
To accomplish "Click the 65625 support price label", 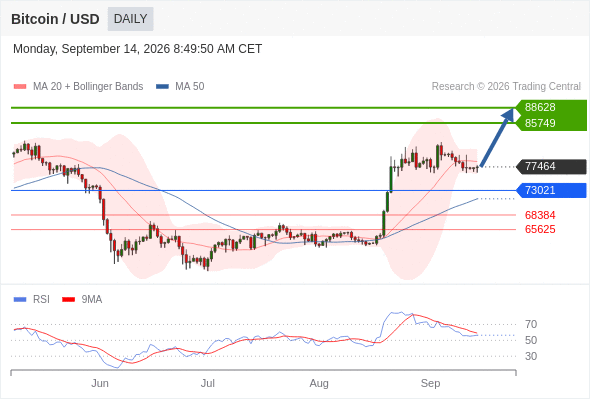I will coord(540,229).
